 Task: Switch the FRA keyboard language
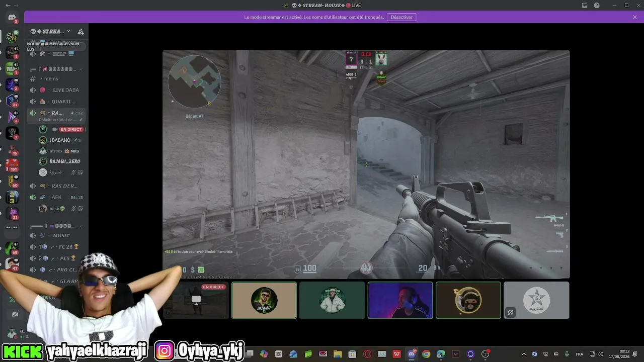[580, 354]
